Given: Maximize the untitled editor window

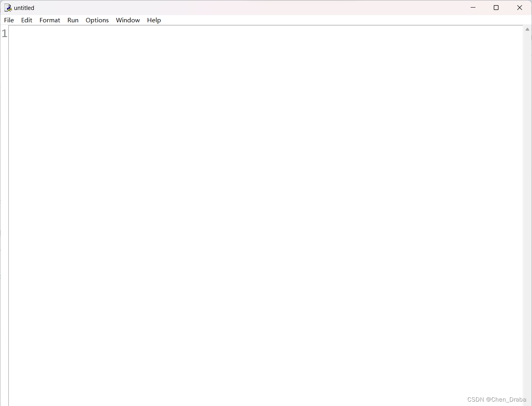Looking at the screenshot, I should coord(496,8).
